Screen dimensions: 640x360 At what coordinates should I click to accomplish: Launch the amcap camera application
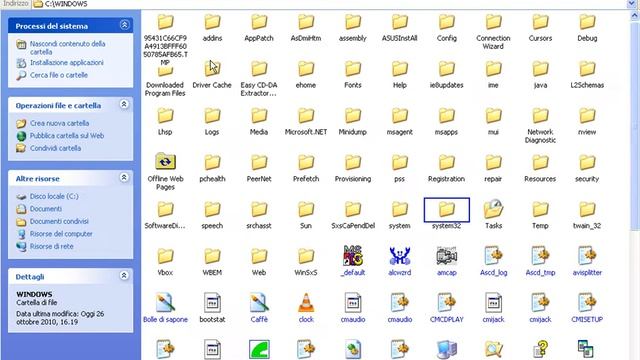[447, 256]
